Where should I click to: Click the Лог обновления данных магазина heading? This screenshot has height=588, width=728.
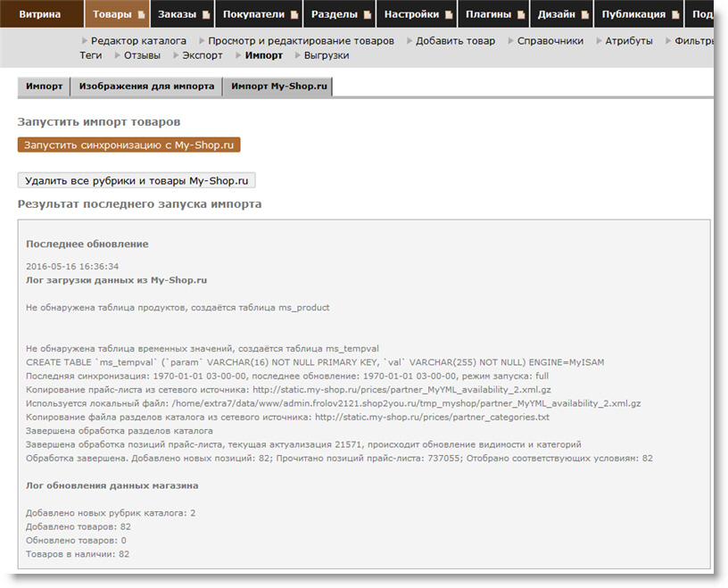click(x=112, y=485)
